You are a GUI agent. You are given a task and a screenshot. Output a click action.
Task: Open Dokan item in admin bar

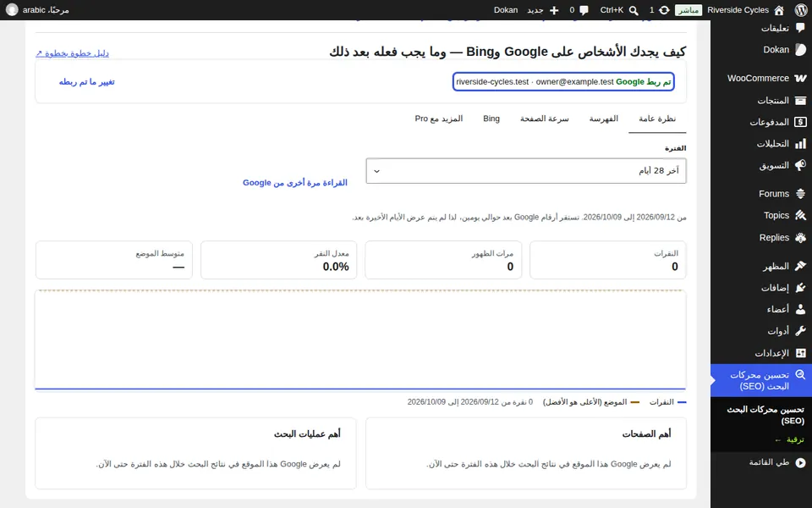point(506,10)
